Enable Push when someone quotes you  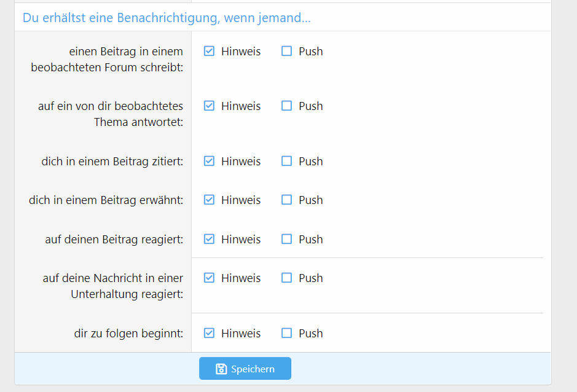click(286, 161)
